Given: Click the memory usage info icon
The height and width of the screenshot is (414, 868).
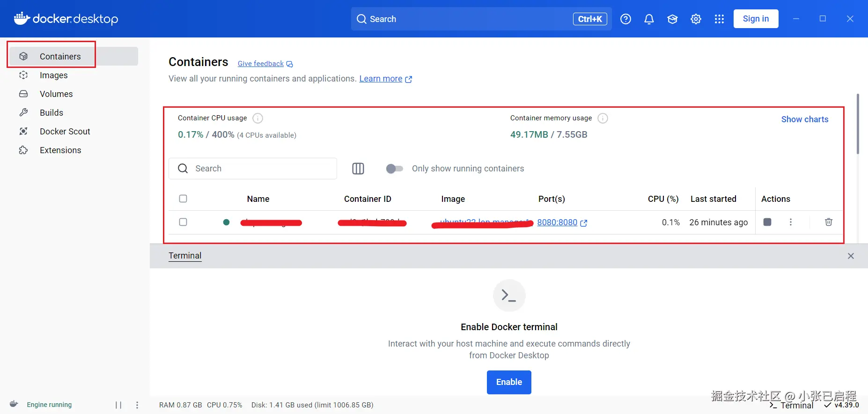Looking at the screenshot, I should (603, 118).
